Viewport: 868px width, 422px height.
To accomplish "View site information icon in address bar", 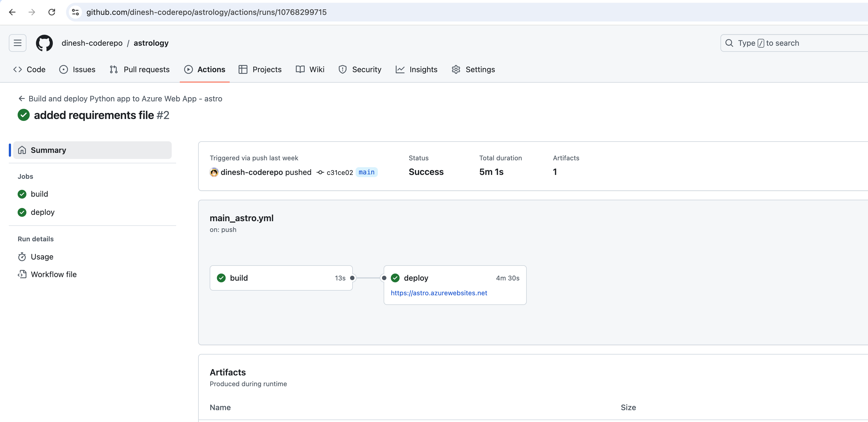I will (x=75, y=12).
